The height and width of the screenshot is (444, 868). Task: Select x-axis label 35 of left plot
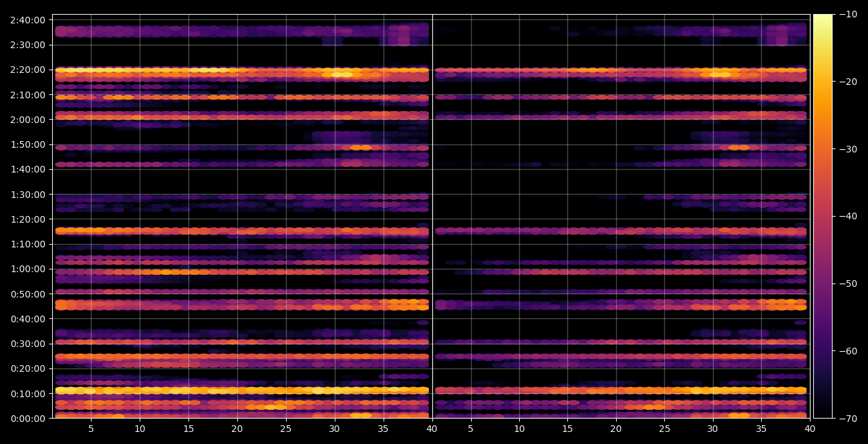[384, 429]
